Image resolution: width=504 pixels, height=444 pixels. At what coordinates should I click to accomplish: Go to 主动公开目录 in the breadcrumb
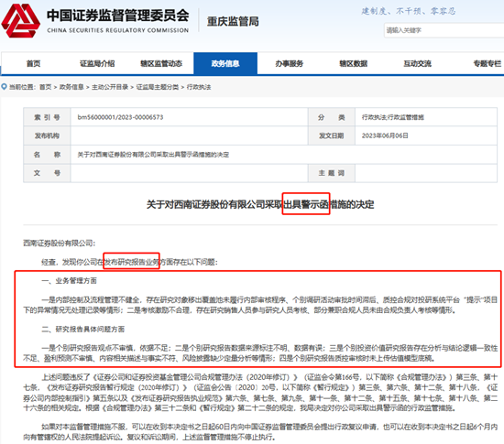(110, 87)
